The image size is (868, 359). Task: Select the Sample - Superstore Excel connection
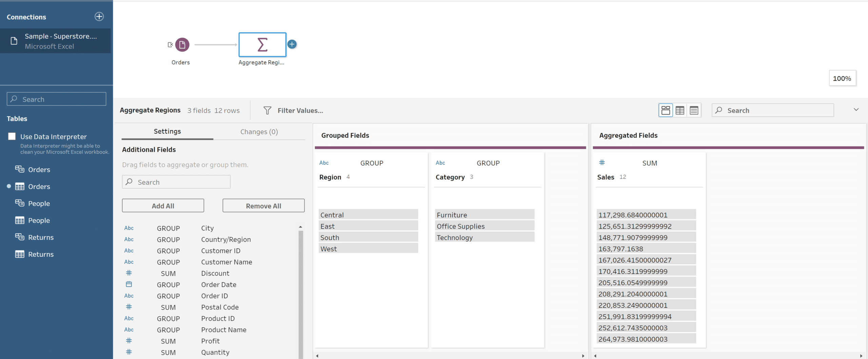[56, 41]
